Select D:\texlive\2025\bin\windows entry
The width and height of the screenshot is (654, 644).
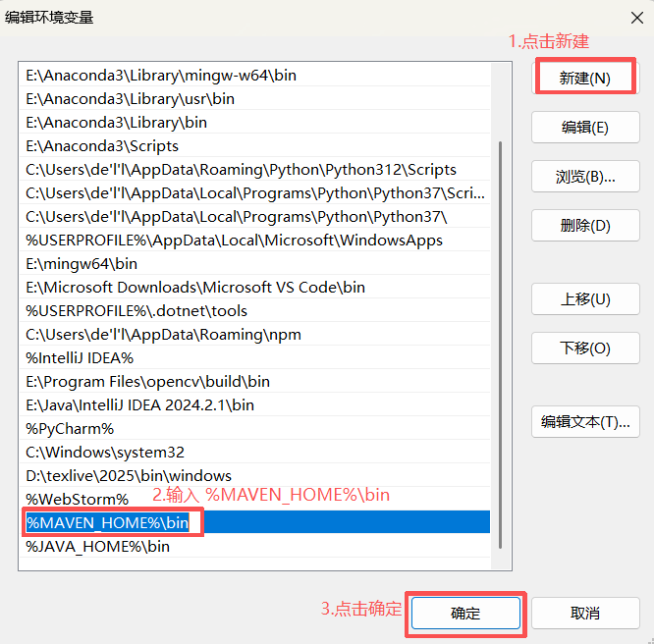point(255,475)
